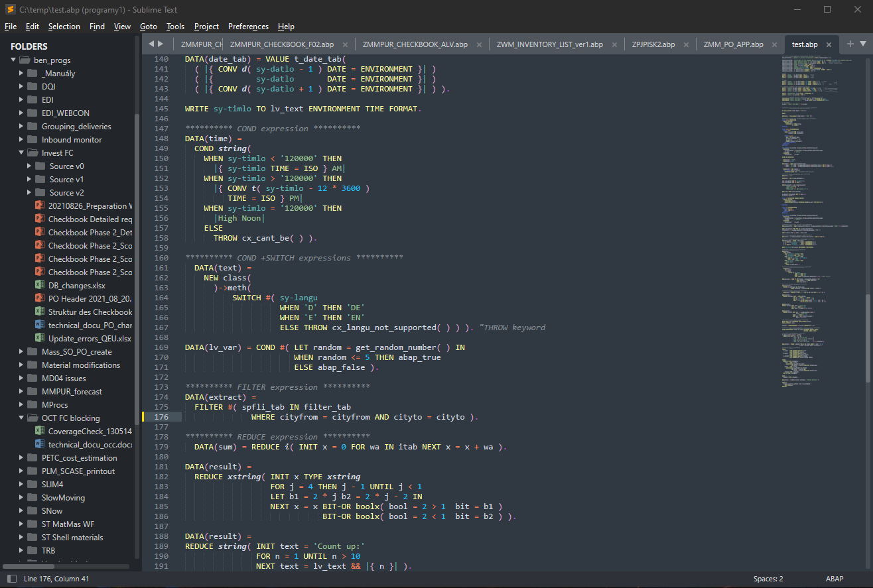The height and width of the screenshot is (588, 873).
Task: Toggle the sidebar via status bar icon
Action: pyautogui.click(x=11, y=579)
